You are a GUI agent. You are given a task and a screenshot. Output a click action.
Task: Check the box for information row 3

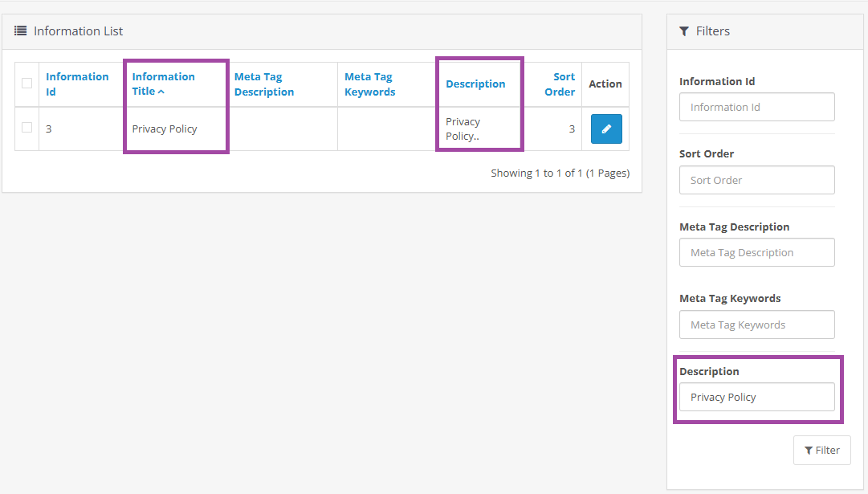click(x=27, y=128)
